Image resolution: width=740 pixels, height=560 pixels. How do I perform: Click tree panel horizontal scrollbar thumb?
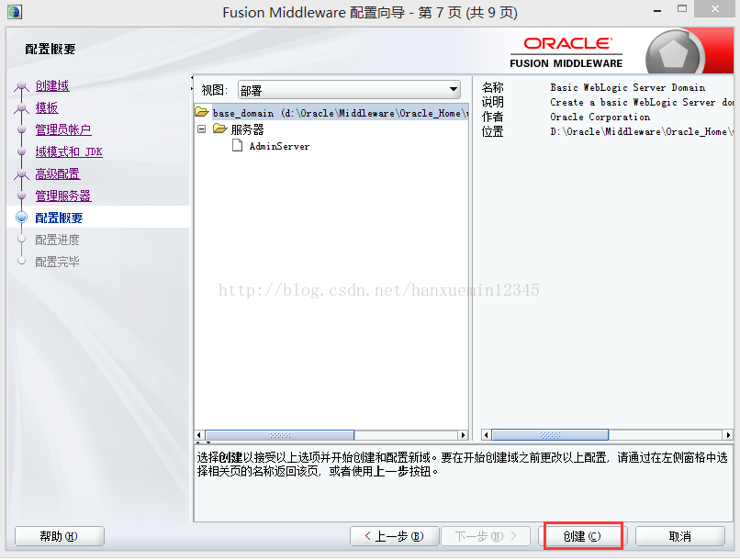click(x=280, y=435)
